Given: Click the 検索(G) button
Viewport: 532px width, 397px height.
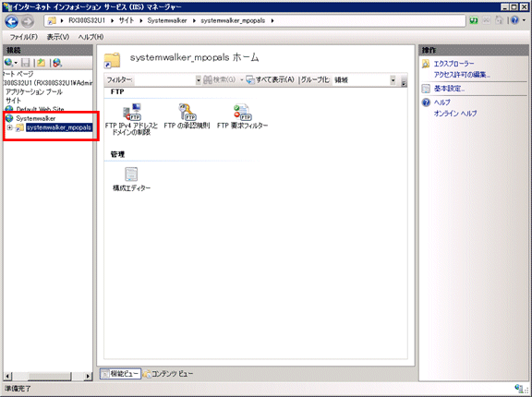Looking at the screenshot, I should click(x=220, y=80).
